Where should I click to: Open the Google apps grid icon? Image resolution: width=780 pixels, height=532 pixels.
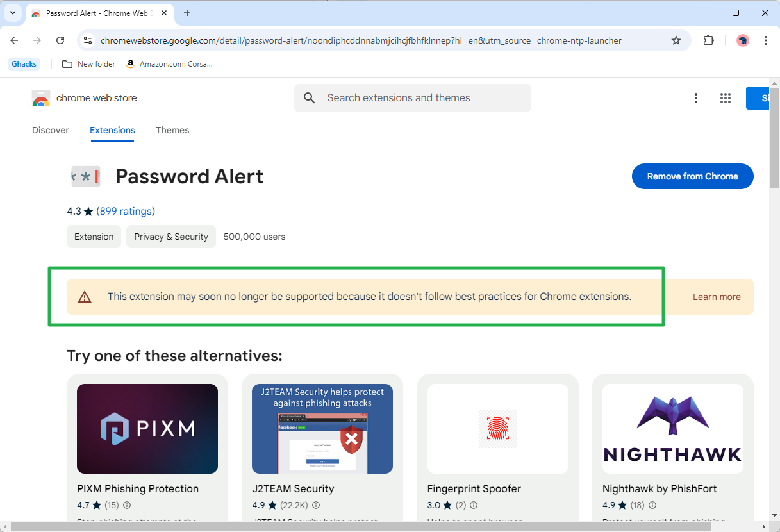[726, 98]
